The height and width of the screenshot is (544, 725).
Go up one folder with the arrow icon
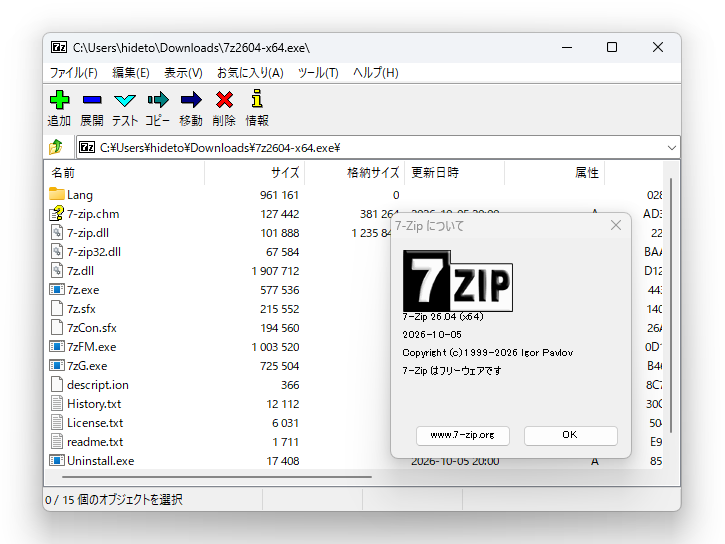tap(56, 147)
